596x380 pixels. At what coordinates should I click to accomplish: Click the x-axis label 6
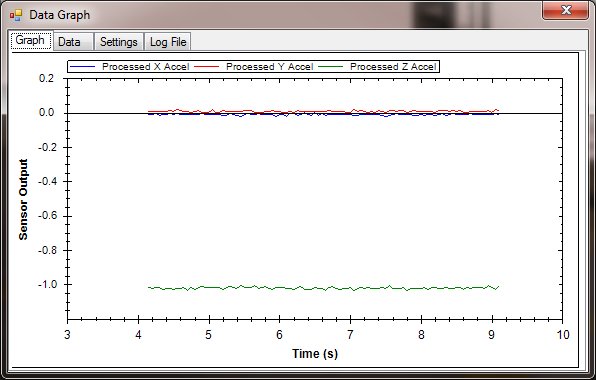[279, 334]
